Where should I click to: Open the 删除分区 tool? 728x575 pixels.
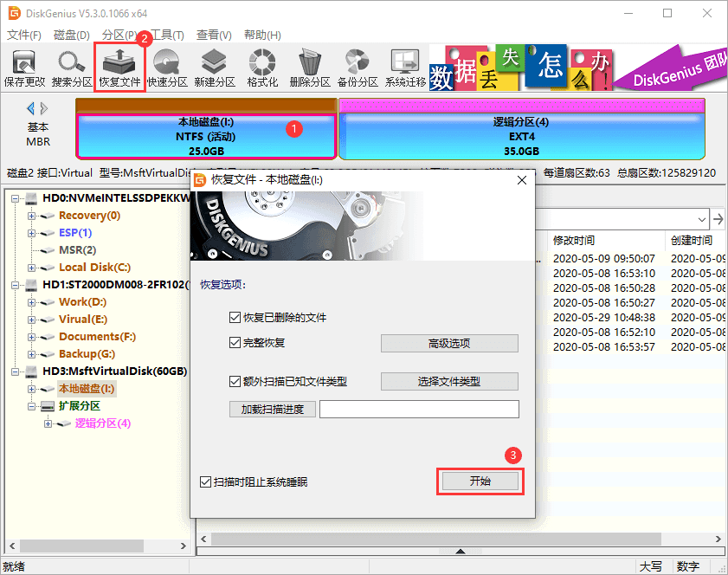click(308, 67)
